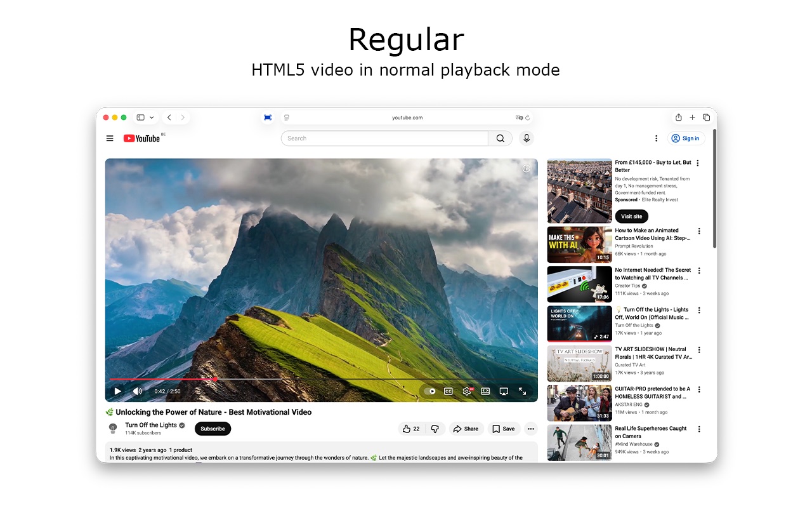Open the MAKE THIS WITH AI thumbnail
This screenshot has width=812, height=508.
click(x=579, y=244)
